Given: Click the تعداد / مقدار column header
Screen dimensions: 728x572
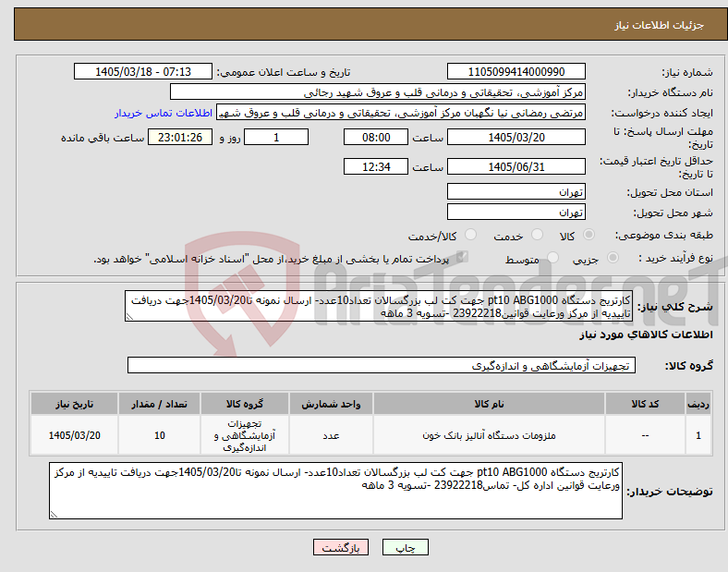Looking at the screenshot, I should [x=159, y=404].
